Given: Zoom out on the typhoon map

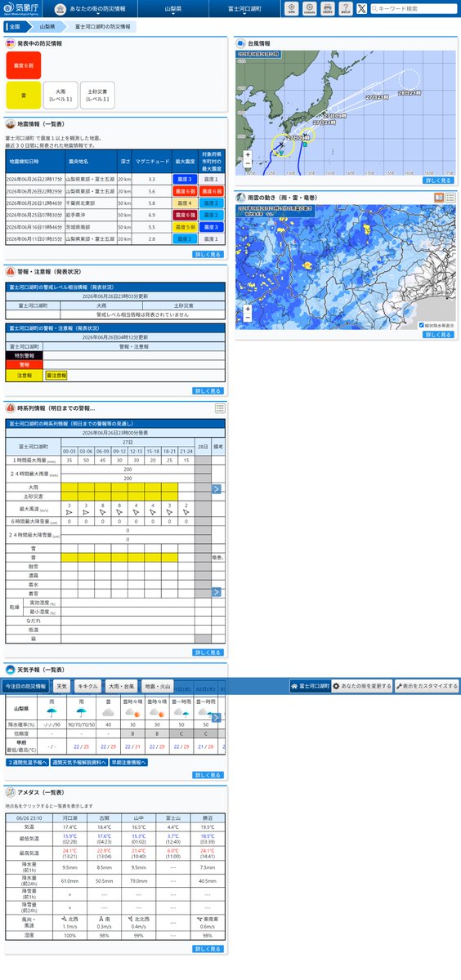Looking at the screenshot, I should (x=248, y=163).
